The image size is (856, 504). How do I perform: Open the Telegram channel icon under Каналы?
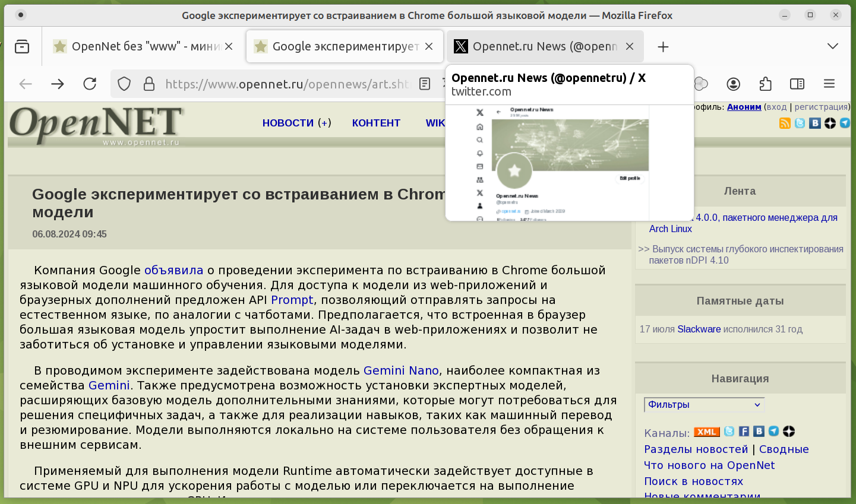pos(773,432)
